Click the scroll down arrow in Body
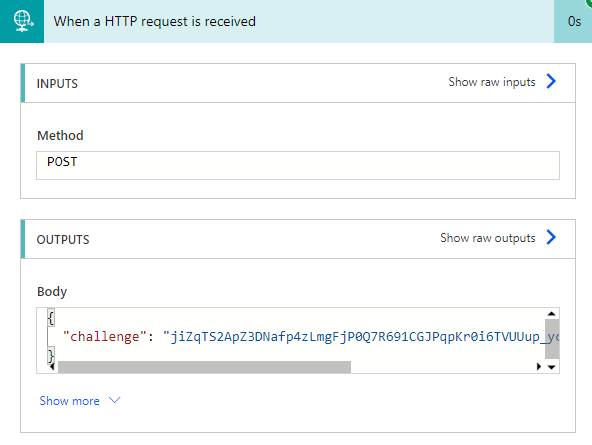 coord(552,367)
